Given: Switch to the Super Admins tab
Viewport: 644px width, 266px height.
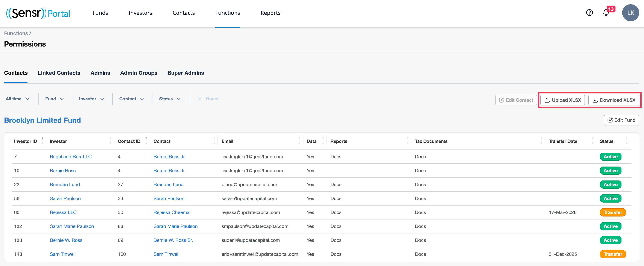Looking at the screenshot, I should click(185, 73).
